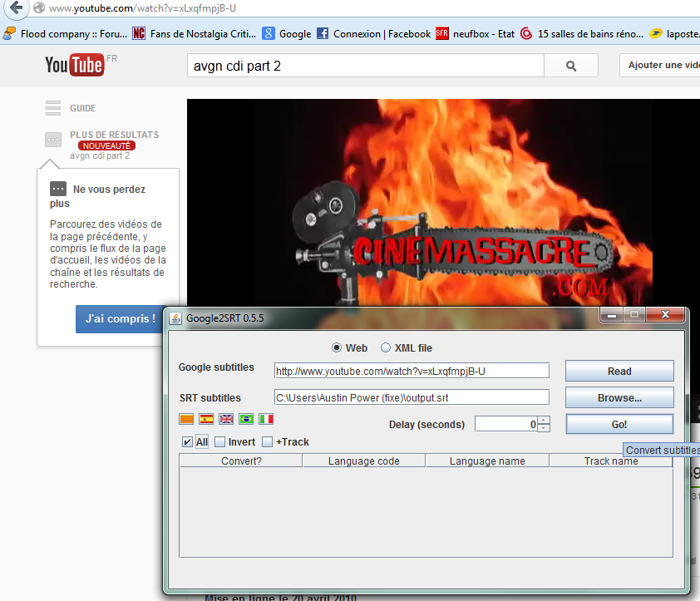
Task: Select the Web radio button
Action: (337, 347)
